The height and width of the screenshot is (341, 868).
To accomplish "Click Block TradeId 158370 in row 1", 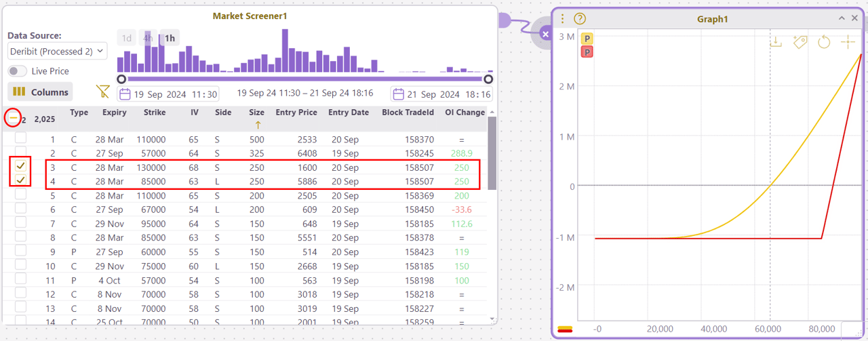I will (x=420, y=140).
